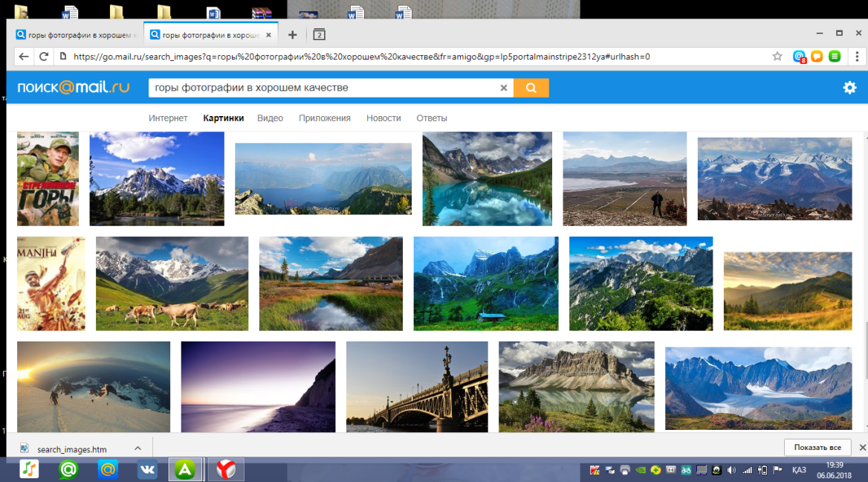868x482 pixels.
Task: Switch to the first горы фотографии tab
Action: point(76,35)
